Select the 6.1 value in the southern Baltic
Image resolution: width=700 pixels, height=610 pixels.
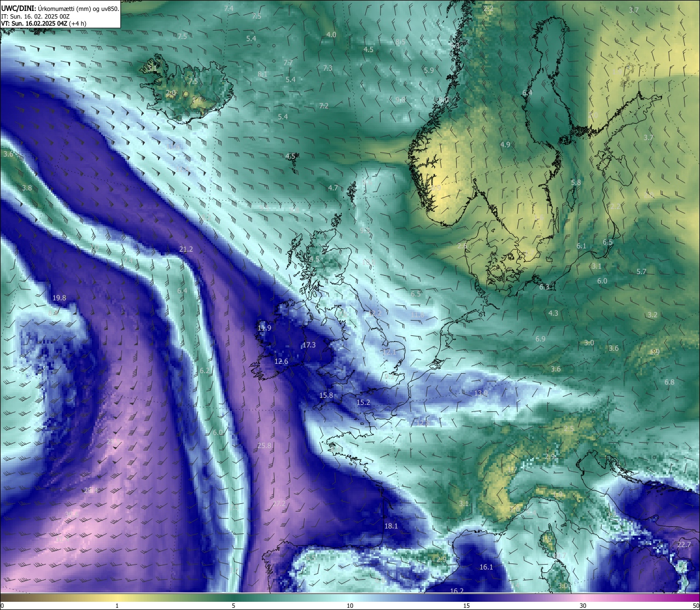click(x=581, y=246)
